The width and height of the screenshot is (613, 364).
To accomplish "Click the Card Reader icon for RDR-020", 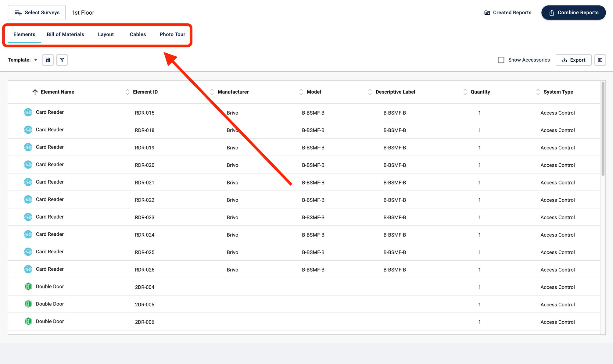I will 28,165.
